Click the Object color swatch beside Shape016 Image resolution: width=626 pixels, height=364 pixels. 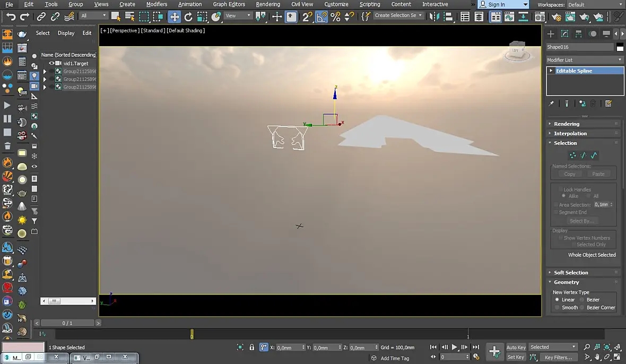(620, 47)
